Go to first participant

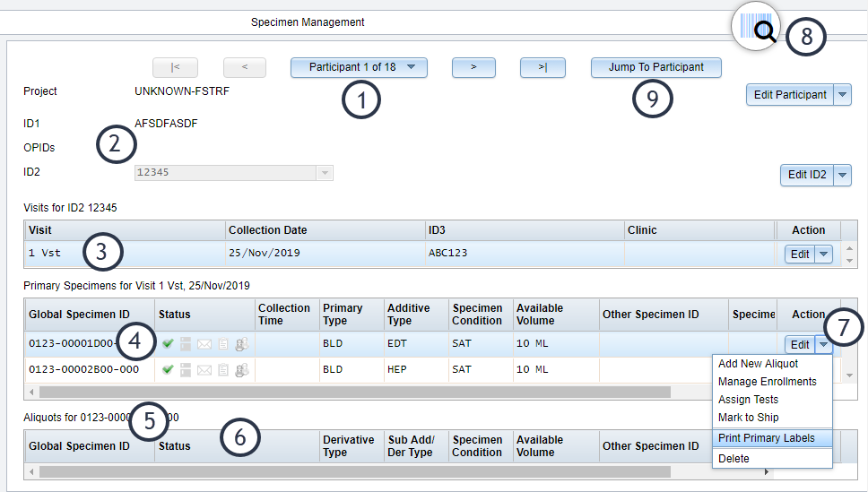tap(175, 67)
